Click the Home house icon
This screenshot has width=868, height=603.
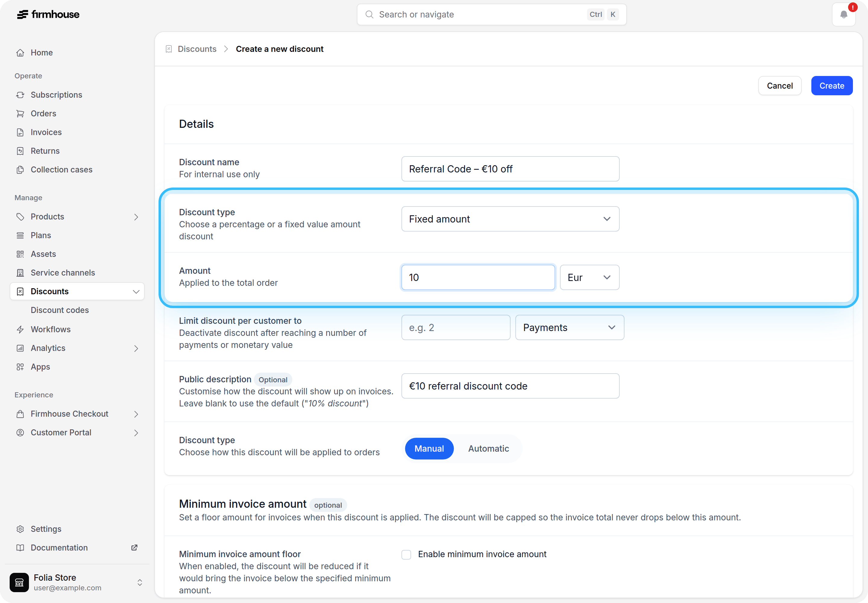(20, 52)
